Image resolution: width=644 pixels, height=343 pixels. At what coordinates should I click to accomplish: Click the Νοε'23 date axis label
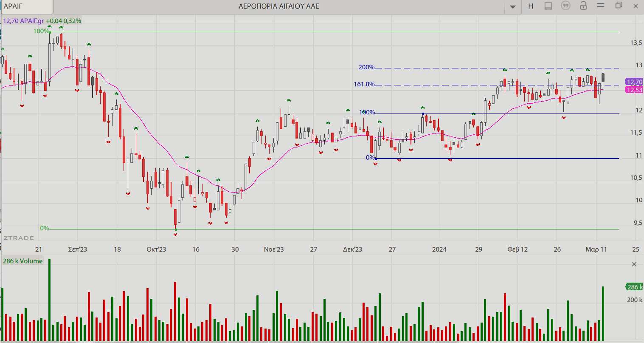[274, 249]
